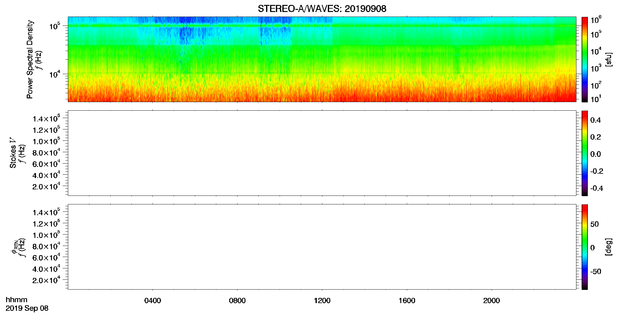644x332 pixels.
Task: Click the -50 tick on deg colorbar
Action: (596, 271)
